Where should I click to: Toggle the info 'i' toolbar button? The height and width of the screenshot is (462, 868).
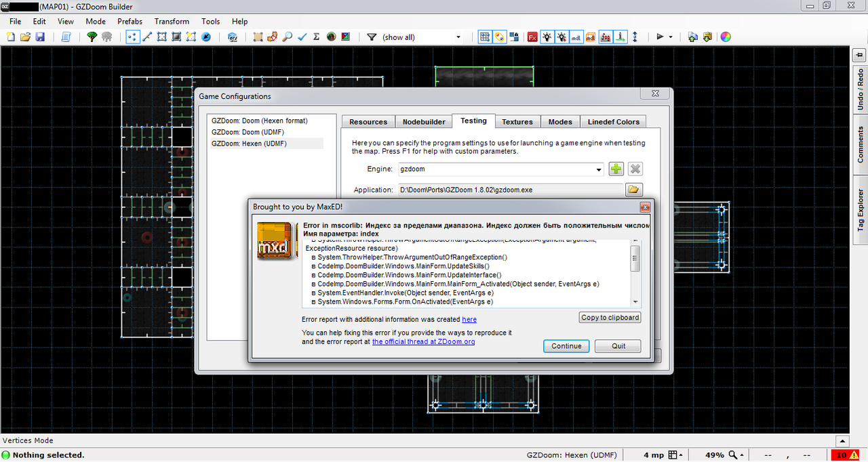pyautogui.click(x=620, y=37)
